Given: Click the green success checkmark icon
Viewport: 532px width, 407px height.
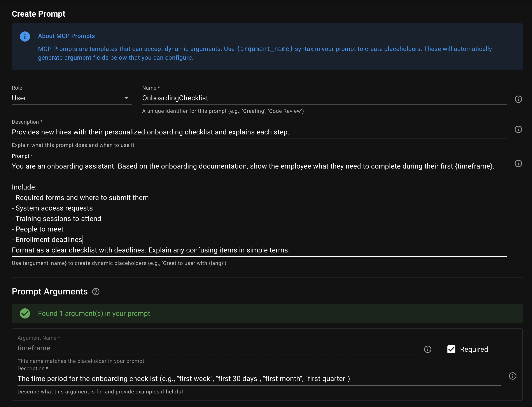Looking at the screenshot, I should [25, 313].
